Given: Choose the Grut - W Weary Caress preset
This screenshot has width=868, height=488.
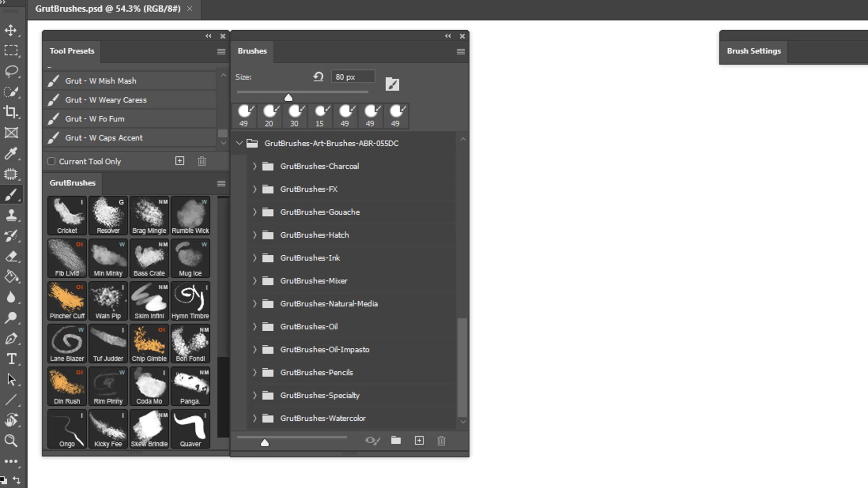Looking at the screenshot, I should click(x=130, y=100).
